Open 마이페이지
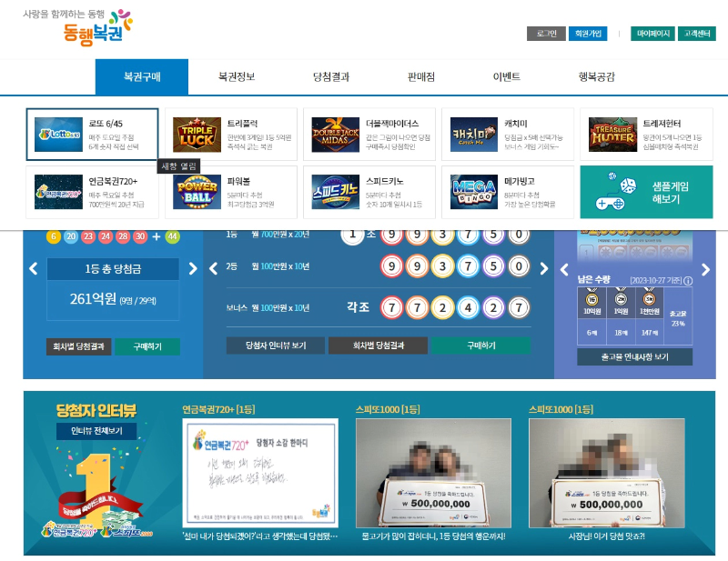 tap(652, 34)
